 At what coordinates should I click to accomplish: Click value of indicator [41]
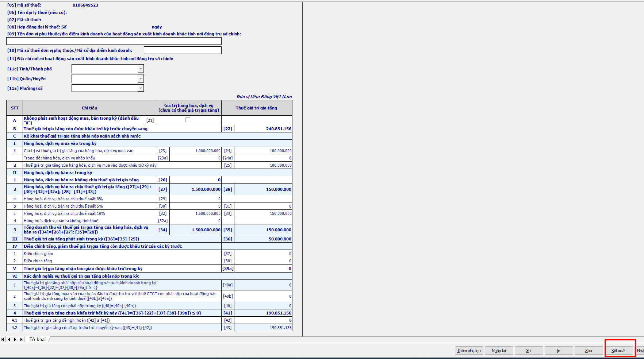tap(263, 313)
